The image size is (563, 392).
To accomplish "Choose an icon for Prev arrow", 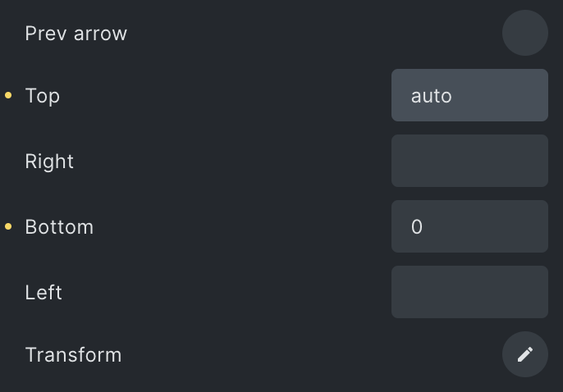I will 525,33.
